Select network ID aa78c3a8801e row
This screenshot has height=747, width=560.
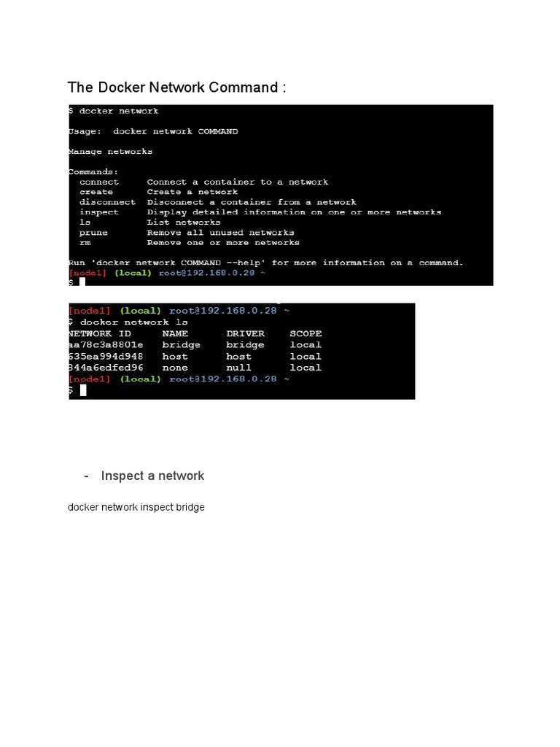coord(195,345)
